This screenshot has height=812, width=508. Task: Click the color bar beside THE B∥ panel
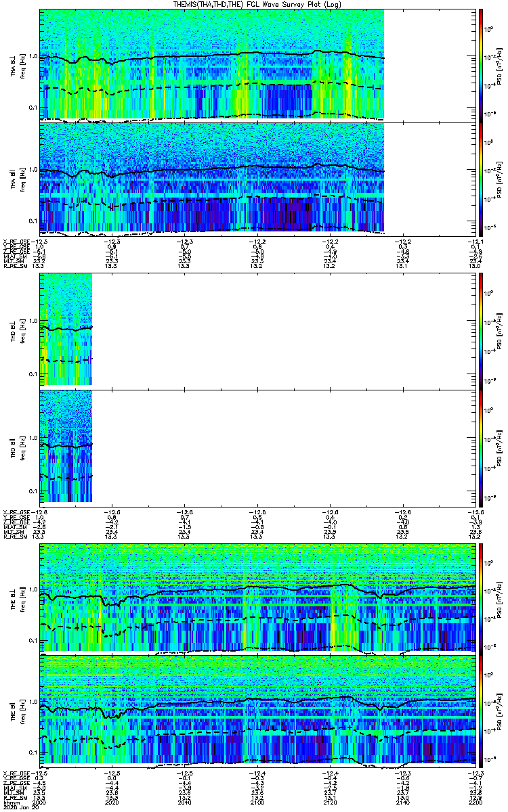tap(482, 711)
